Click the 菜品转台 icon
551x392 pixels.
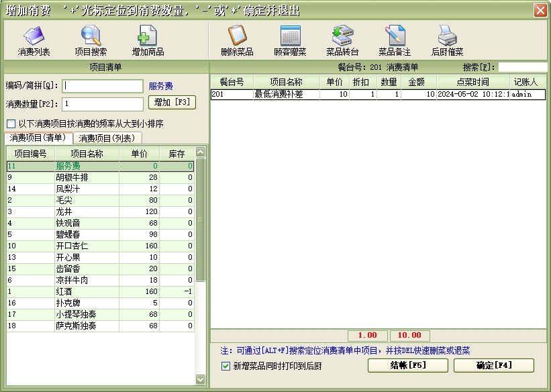coord(342,36)
